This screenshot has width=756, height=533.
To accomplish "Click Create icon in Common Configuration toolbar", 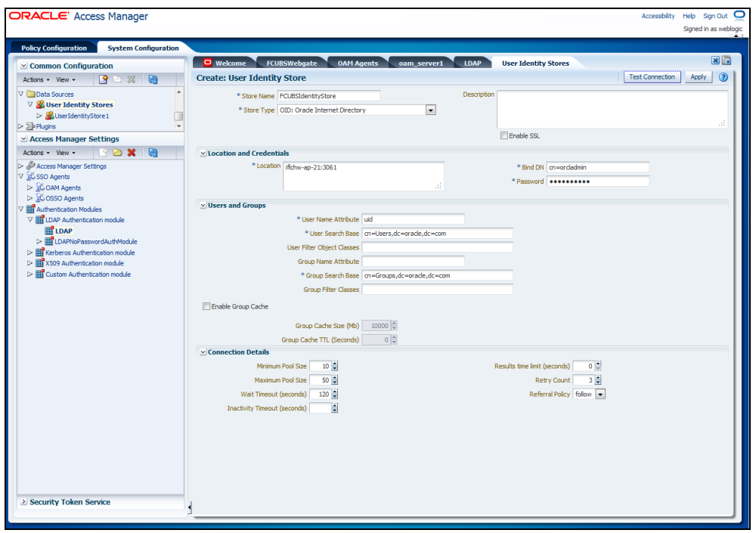I will click(103, 79).
